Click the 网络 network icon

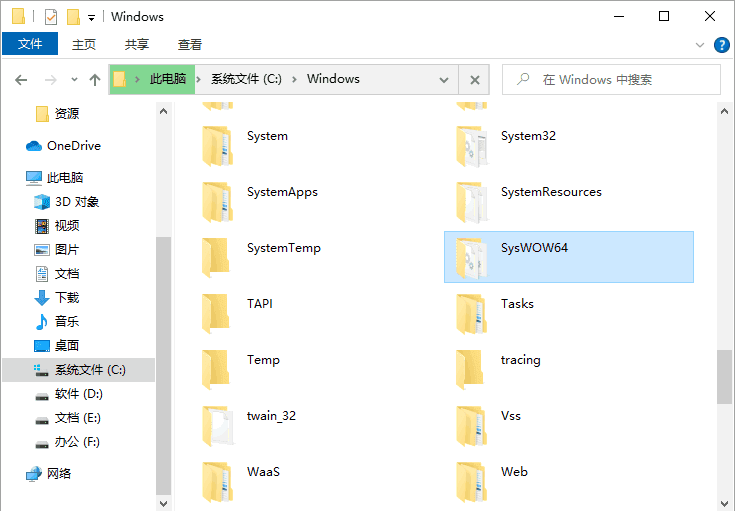coord(34,474)
